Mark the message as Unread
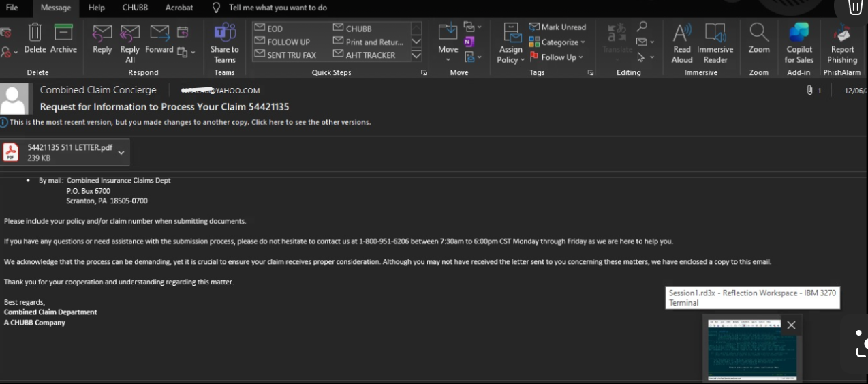Viewport: 868px width, 384px height. (x=557, y=27)
